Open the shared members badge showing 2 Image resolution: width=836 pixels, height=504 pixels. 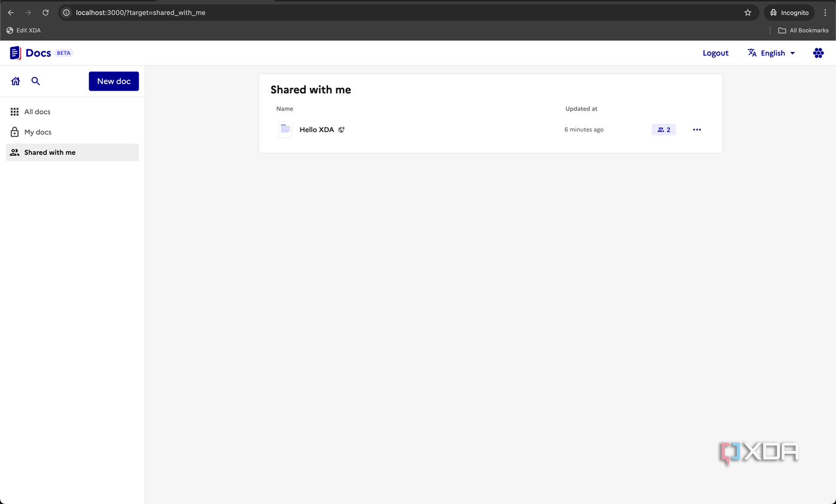[663, 130]
